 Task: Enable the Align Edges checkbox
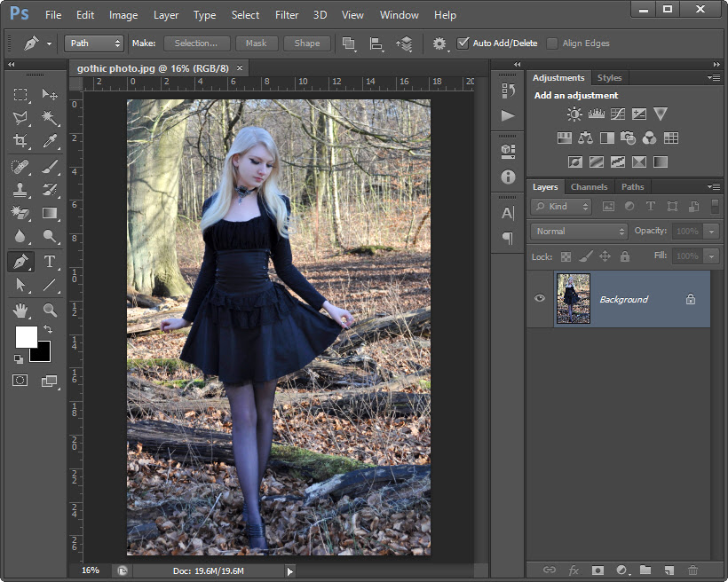pyautogui.click(x=552, y=43)
